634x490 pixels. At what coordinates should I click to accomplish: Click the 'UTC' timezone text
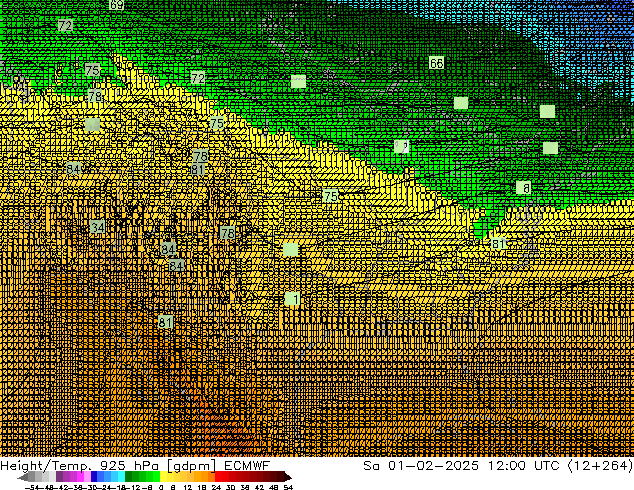coord(547,466)
